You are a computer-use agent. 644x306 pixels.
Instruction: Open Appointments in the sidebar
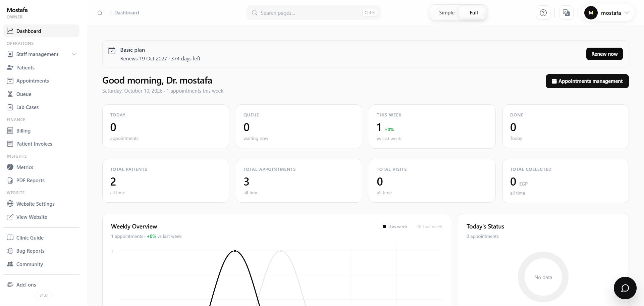41,81
